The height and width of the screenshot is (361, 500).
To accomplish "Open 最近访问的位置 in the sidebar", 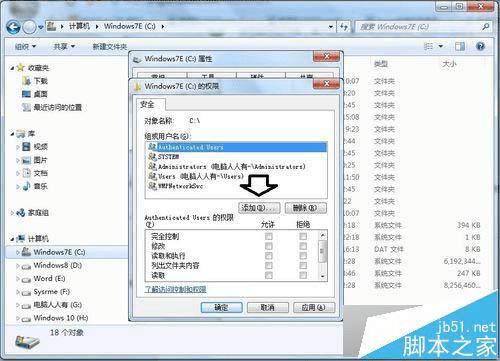I will pos(58,107).
